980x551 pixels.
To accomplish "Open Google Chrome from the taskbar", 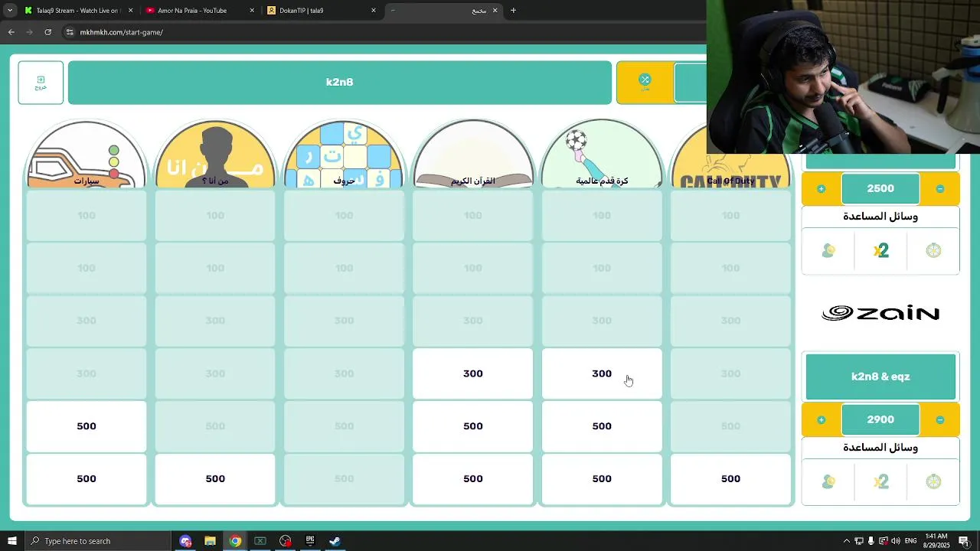I will (235, 541).
